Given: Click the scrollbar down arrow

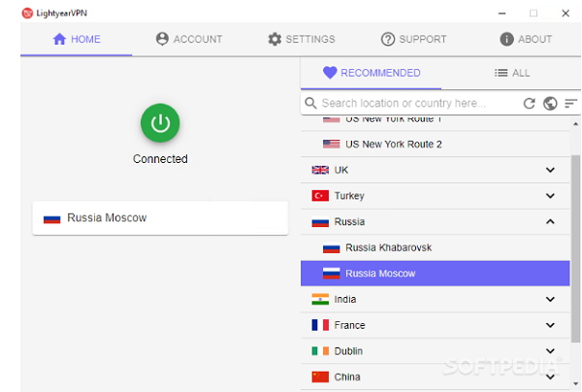Looking at the screenshot, I should 575,384.
